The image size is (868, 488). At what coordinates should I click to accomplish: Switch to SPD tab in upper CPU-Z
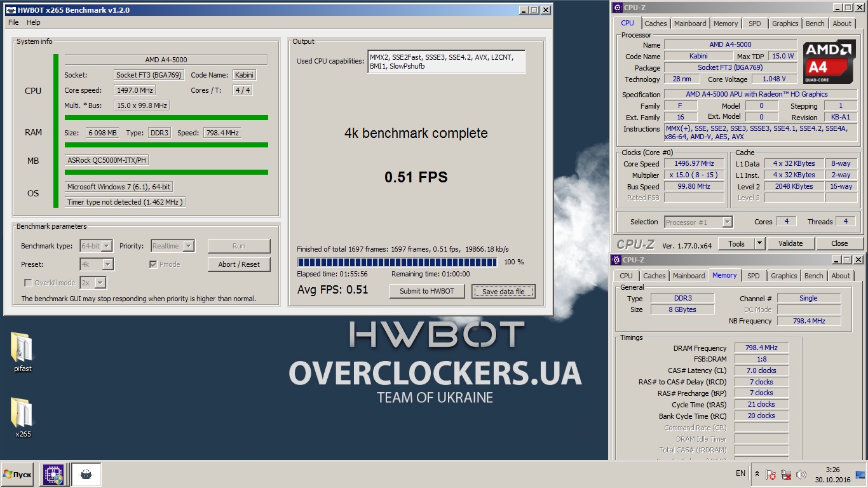click(755, 24)
